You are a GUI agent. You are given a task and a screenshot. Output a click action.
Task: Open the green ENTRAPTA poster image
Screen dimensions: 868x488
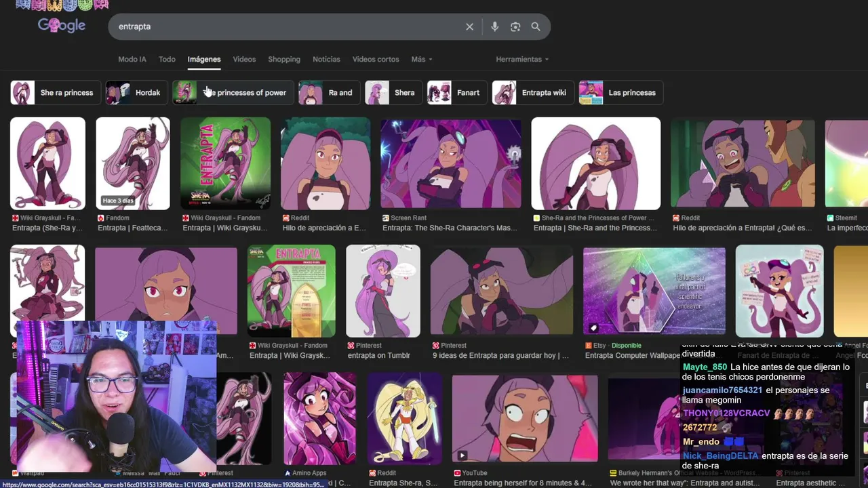click(x=225, y=163)
